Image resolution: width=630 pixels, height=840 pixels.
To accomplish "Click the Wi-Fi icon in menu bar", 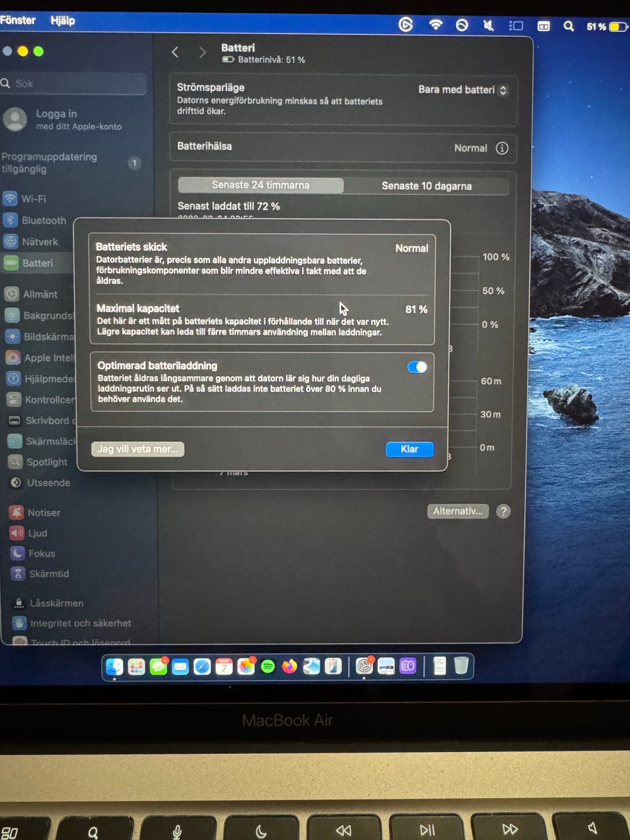I will click(x=436, y=25).
